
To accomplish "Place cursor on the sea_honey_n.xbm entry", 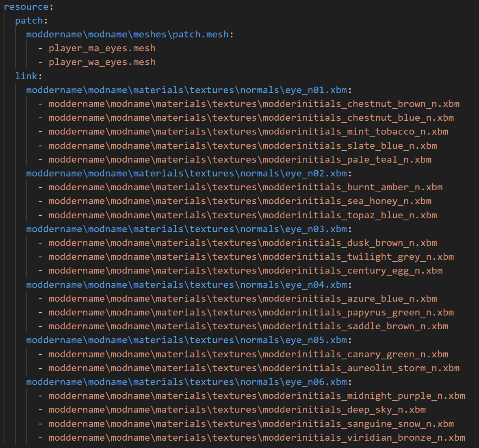I will click(x=240, y=201).
